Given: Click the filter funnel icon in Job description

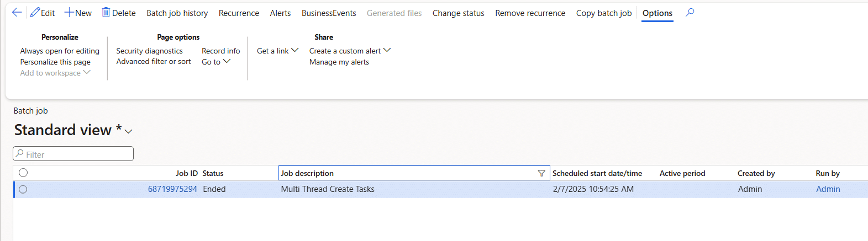Looking at the screenshot, I should [541, 173].
